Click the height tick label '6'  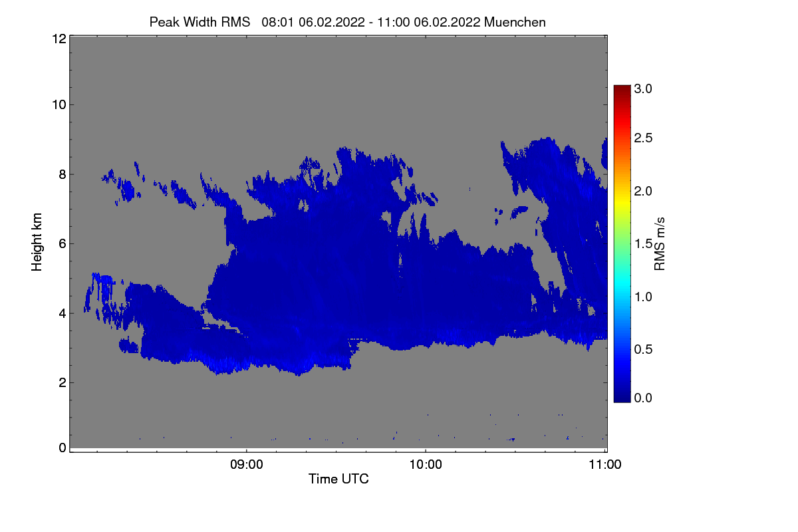pos(63,243)
